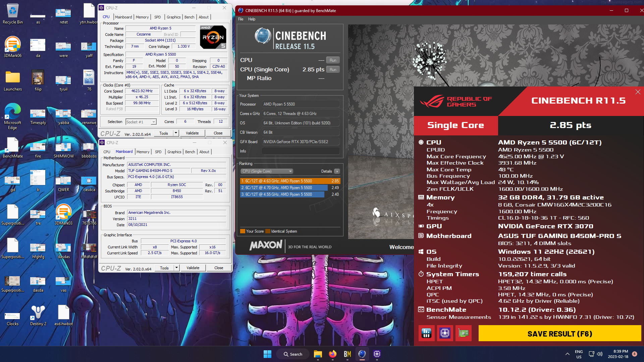Click SAVE RESULT (F6) button
Screen dimensions: 644x362
[559, 334]
